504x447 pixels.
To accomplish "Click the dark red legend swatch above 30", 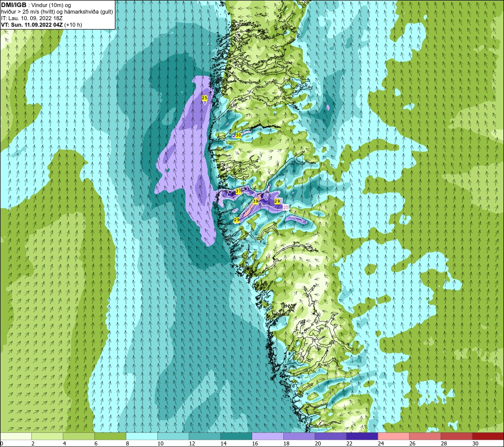I will click(x=488, y=436).
